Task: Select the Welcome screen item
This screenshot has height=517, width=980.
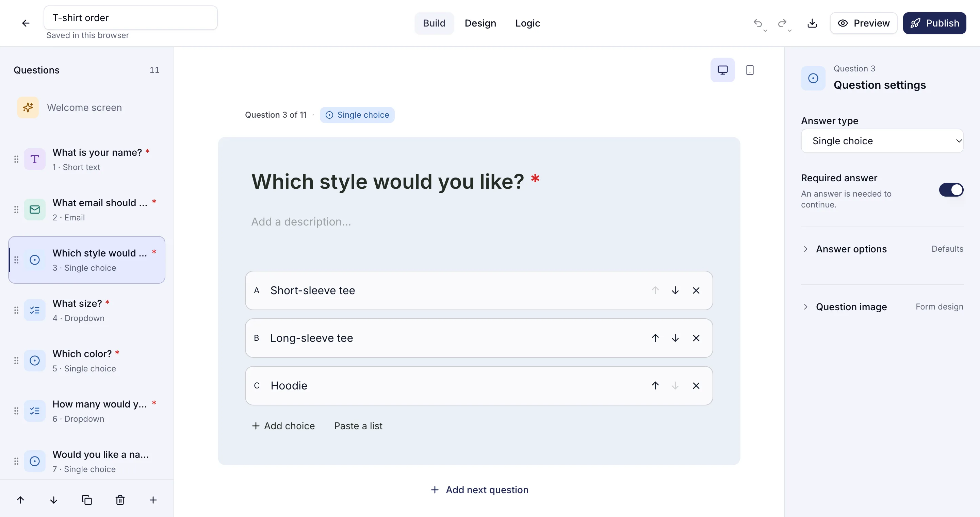Action: pyautogui.click(x=87, y=107)
